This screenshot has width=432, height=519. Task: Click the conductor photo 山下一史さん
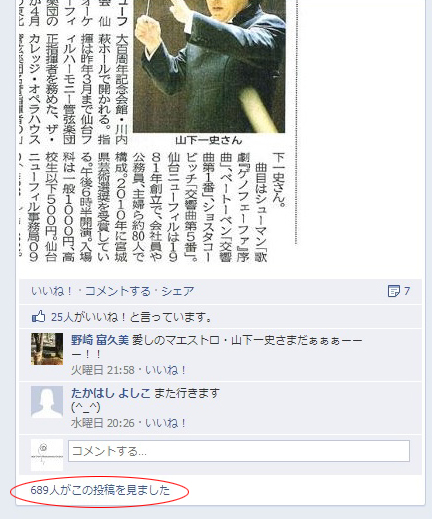209,66
